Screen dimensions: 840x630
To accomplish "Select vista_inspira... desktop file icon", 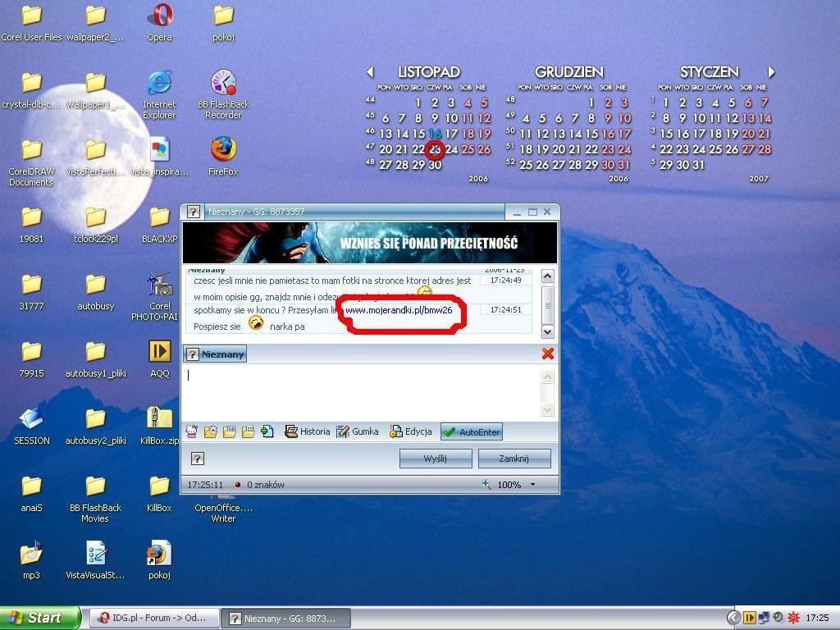I will click(x=160, y=157).
